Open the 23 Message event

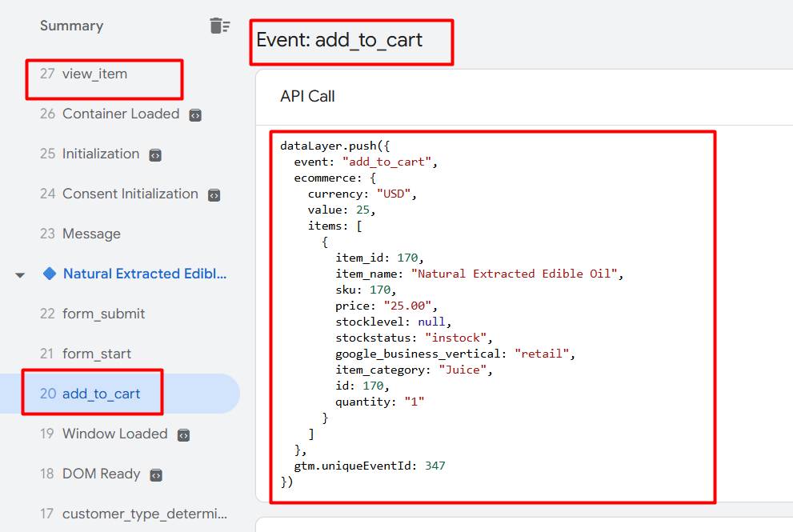pos(91,234)
